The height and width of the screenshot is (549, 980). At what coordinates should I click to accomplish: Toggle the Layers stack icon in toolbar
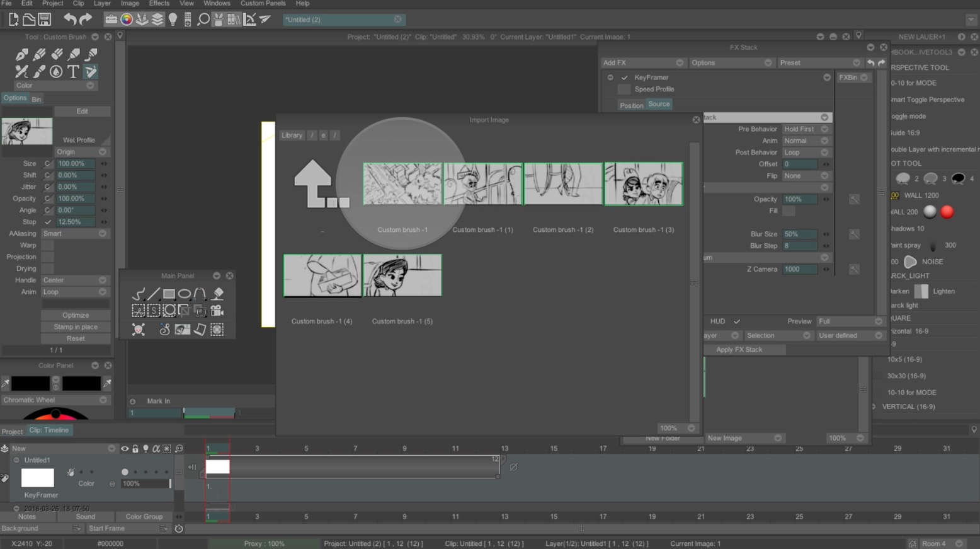157,20
